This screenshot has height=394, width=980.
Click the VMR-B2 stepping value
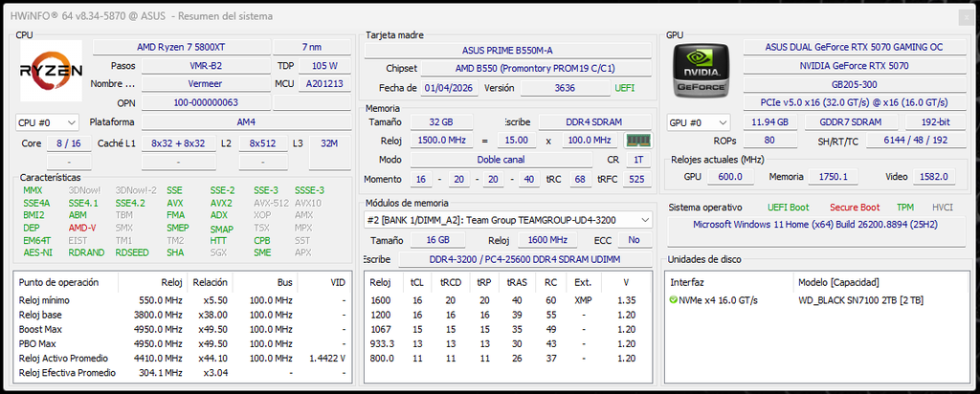tap(206, 66)
